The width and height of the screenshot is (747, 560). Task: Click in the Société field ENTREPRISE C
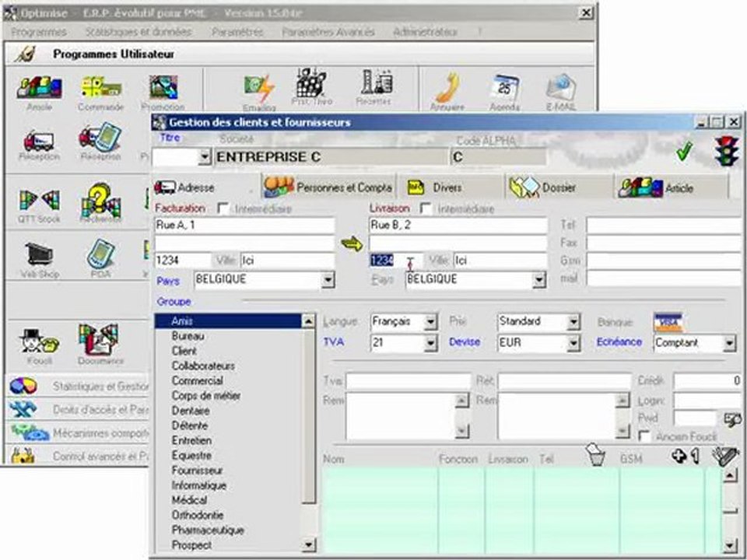(x=331, y=157)
